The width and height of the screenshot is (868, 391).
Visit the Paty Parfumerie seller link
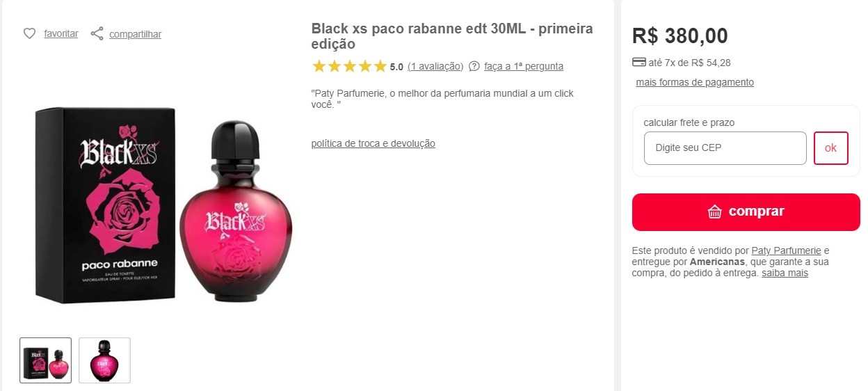786,250
